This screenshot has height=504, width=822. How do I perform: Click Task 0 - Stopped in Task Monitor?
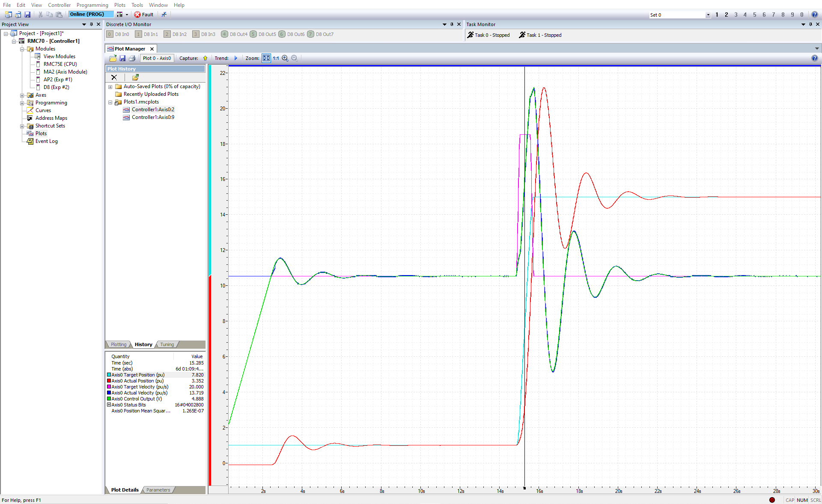click(488, 35)
